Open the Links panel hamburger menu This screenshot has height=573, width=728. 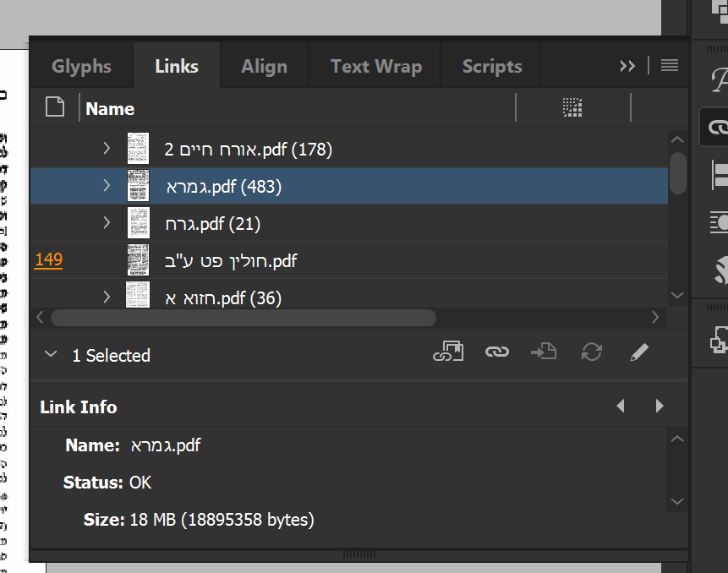pos(670,66)
